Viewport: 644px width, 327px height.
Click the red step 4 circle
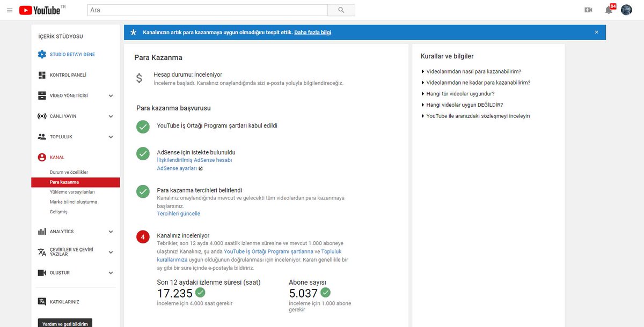[x=143, y=236]
